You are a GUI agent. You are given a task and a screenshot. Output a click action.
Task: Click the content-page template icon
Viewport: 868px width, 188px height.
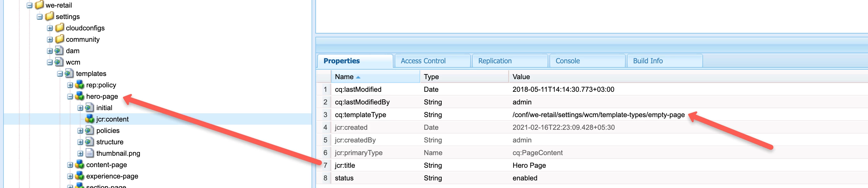80,165
